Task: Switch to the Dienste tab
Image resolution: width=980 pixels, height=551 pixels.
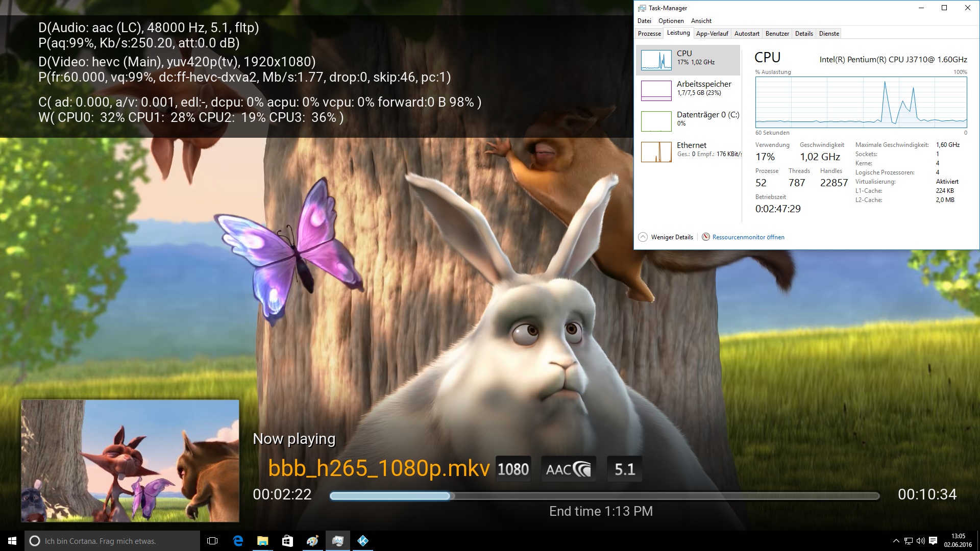Action: pos(829,34)
